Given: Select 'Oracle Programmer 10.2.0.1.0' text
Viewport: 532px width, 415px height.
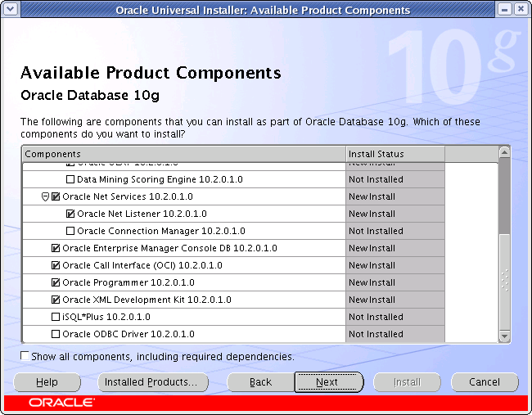Looking at the screenshot, I should point(128,282).
